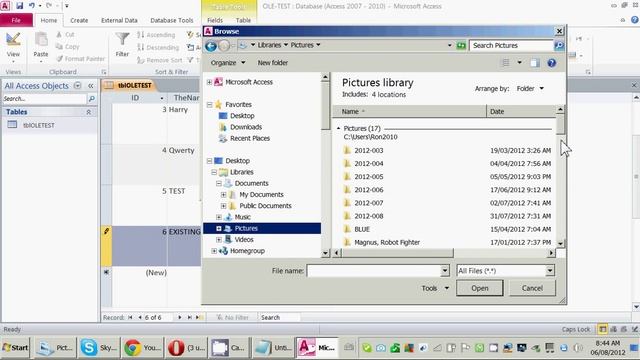
Task: Click the change view icon
Action: (x=506, y=63)
